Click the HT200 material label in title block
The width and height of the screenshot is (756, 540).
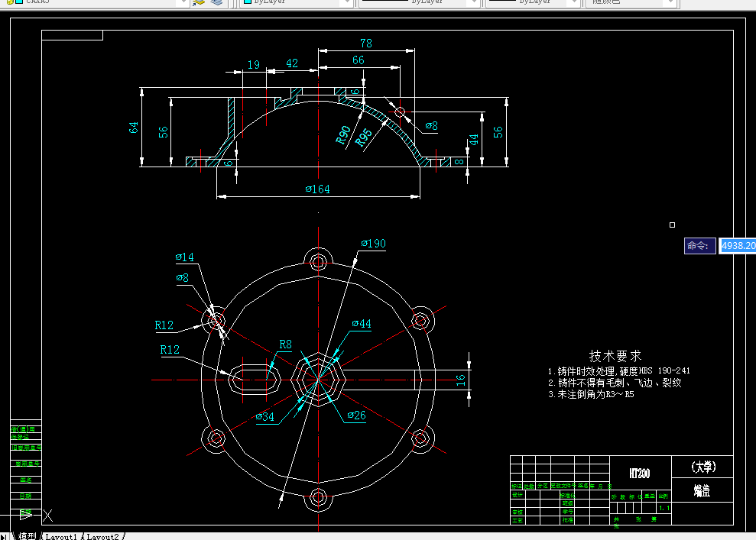(x=641, y=472)
